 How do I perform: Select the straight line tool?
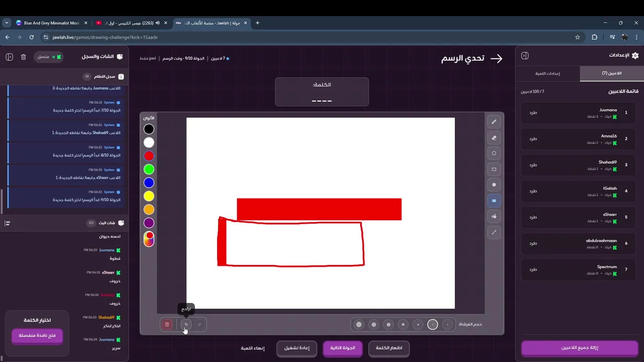coord(494,232)
